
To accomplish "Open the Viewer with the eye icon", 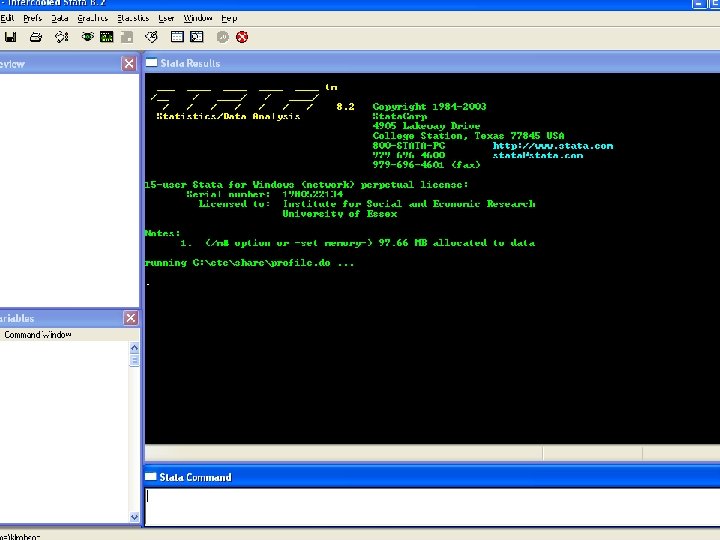I will click(x=87, y=37).
